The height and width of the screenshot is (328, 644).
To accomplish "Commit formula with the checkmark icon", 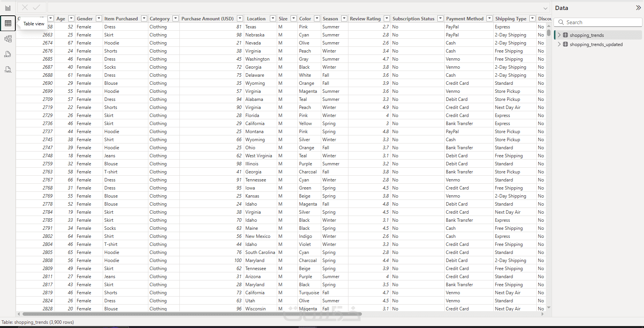I will tap(36, 7).
